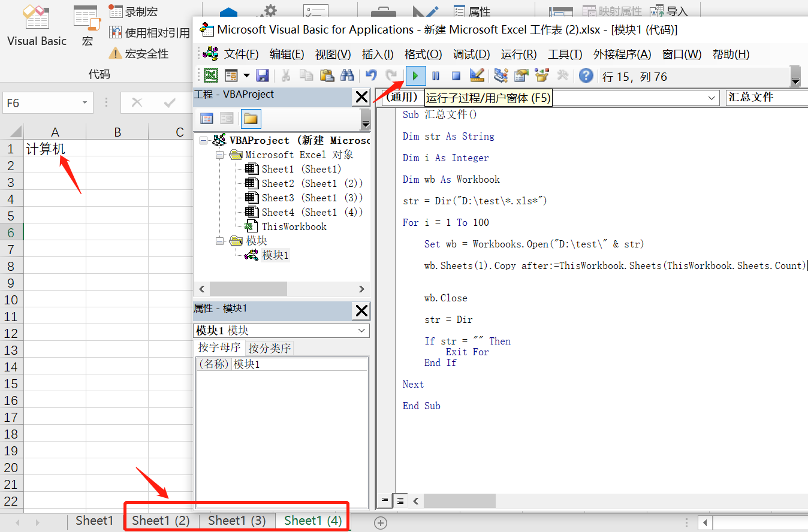
Task: Select ThisWorkbook in the project tree
Action: pos(294,226)
